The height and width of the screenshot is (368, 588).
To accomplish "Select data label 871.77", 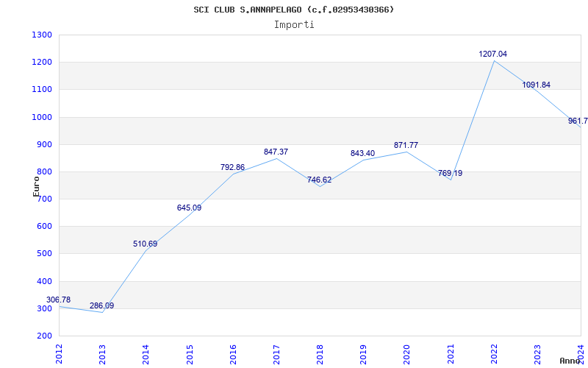I will pyautogui.click(x=406, y=145).
